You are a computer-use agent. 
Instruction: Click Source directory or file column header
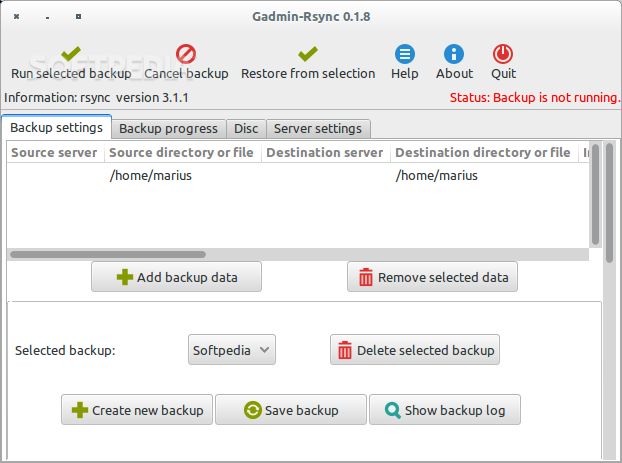point(181,152)
